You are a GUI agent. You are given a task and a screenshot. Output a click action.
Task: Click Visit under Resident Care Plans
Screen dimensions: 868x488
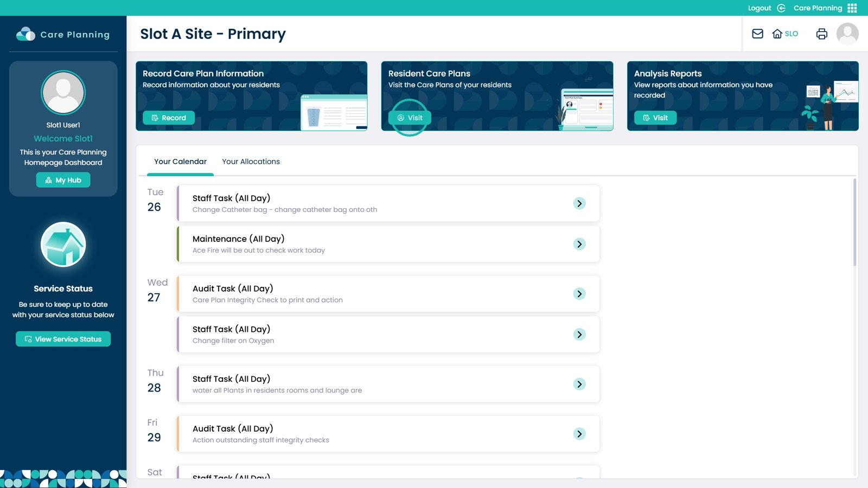tap(410, 118)
